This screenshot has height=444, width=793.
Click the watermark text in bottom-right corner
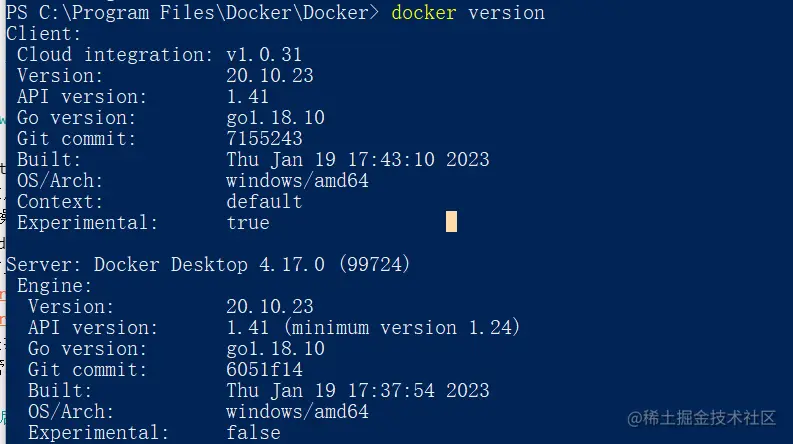point(714,417)
